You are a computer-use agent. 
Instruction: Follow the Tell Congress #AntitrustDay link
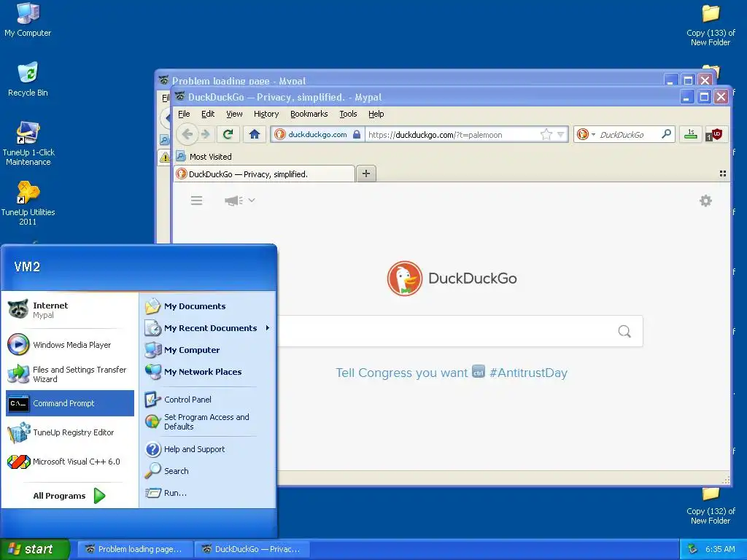pyautogui.click(x=451, y=373)
